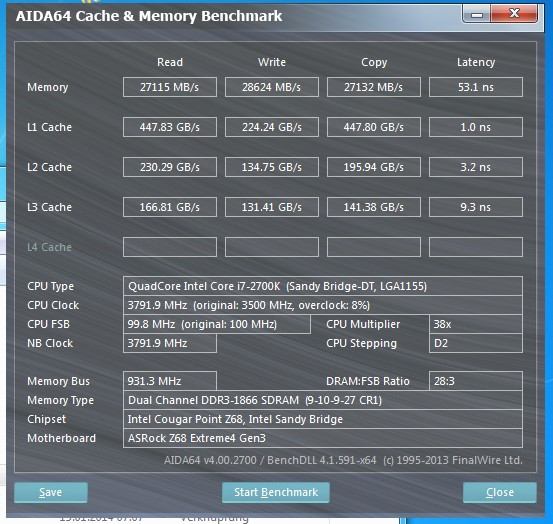Start Benchmark button click
This screenshot has height=524, width=553.
click(276, 492)
